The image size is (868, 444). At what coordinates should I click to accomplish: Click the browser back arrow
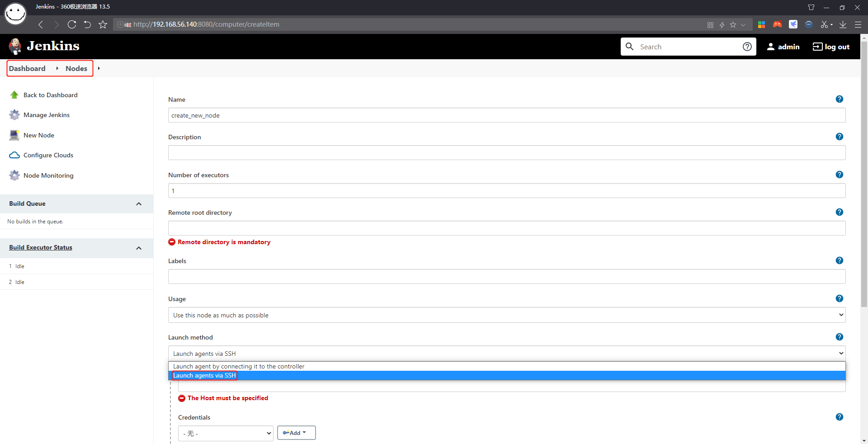[x=41, y=24]
